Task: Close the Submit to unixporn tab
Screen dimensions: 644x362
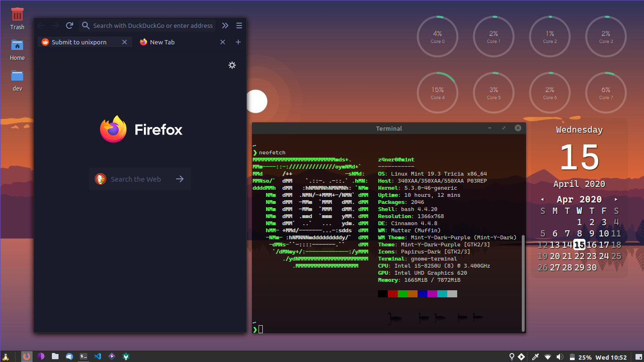Action: (x=125, y=42)
